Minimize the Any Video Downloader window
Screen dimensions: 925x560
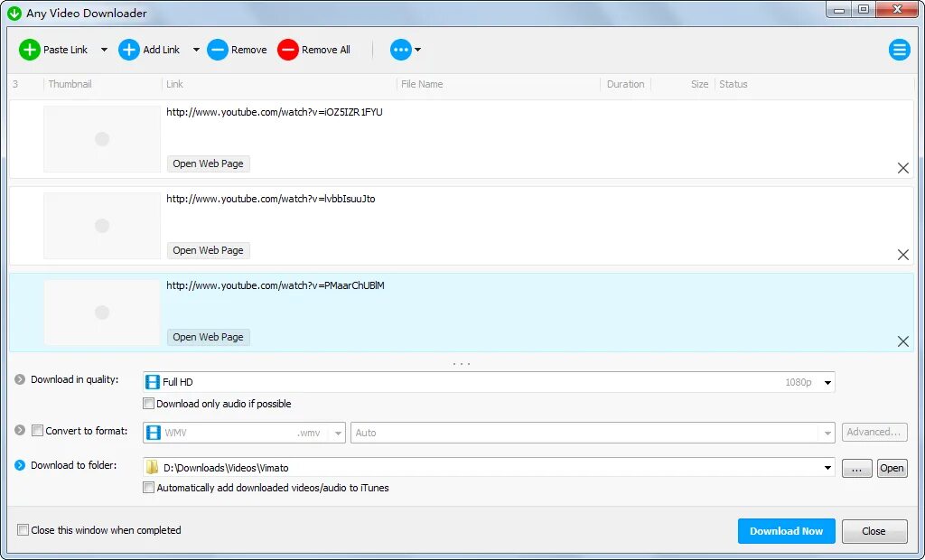point(839,9)
